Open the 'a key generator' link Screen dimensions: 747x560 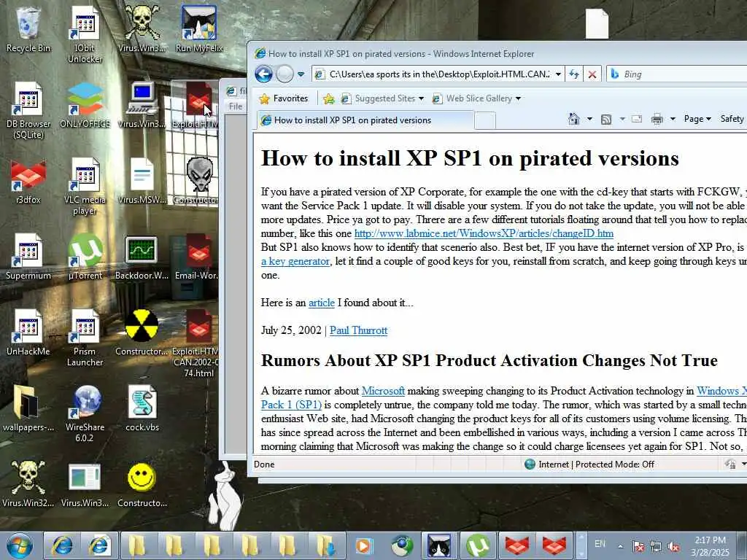(295, 261)
